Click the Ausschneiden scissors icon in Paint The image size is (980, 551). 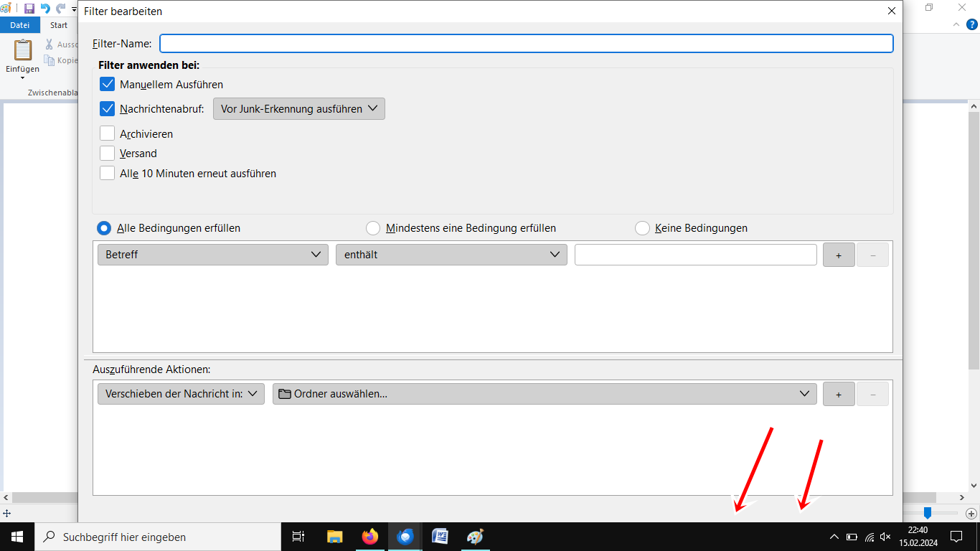pyautogui.click(x=50, y=44)
